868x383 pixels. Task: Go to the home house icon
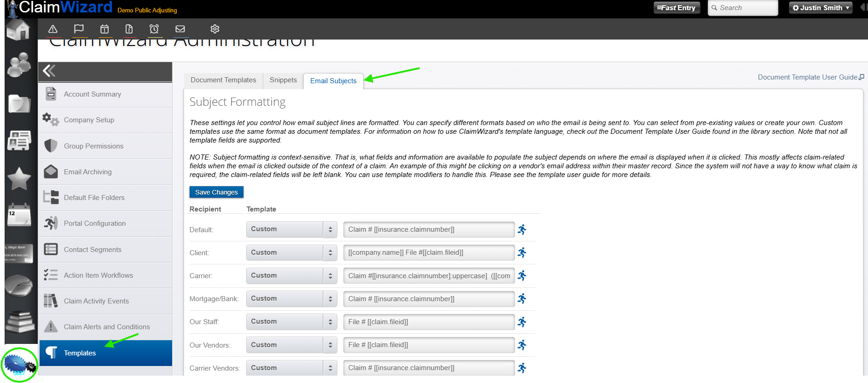[18, 29]
